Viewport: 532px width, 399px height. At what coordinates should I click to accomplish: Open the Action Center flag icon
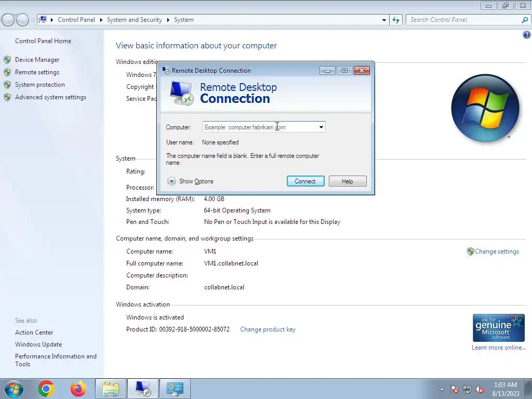[455, 389]
